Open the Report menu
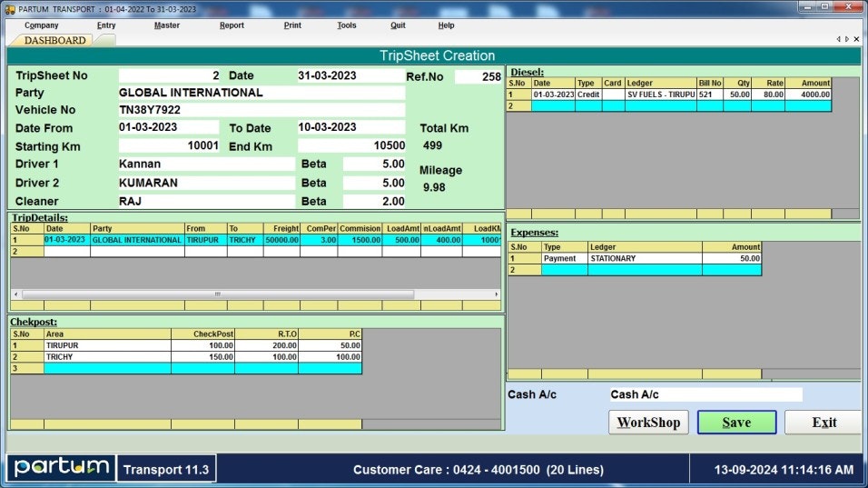868x488 pixels. [x=232, y=25]
